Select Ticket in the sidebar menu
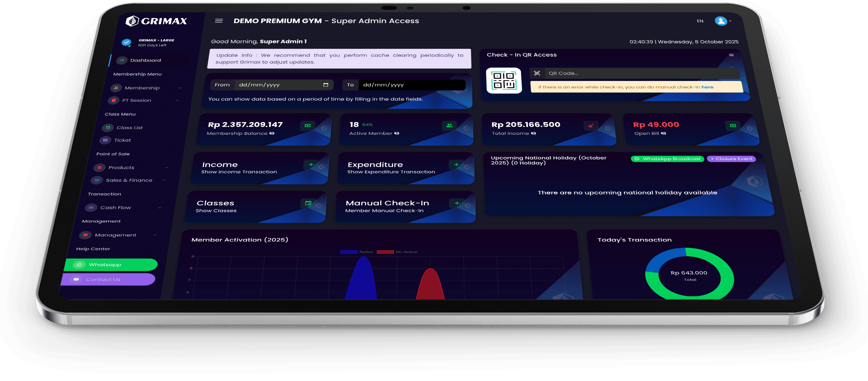The height and width of the screenshot is (381, 868). pos(122,140)
